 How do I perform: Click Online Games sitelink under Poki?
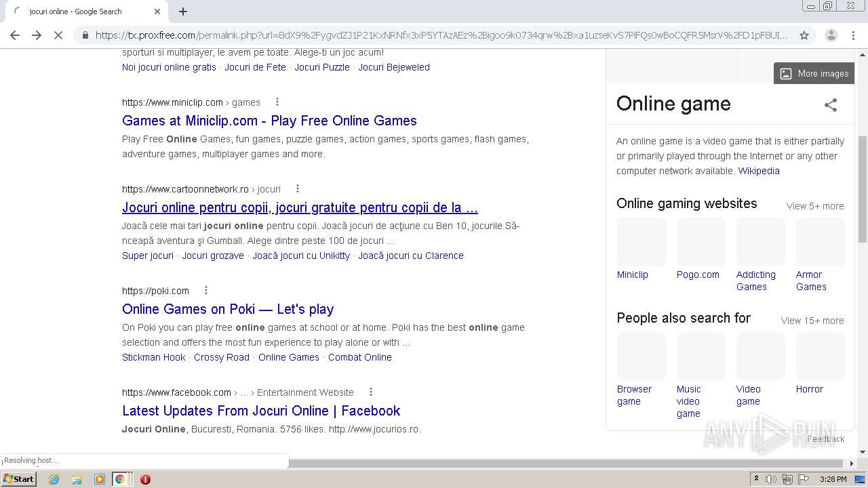[x=289, y=357]
